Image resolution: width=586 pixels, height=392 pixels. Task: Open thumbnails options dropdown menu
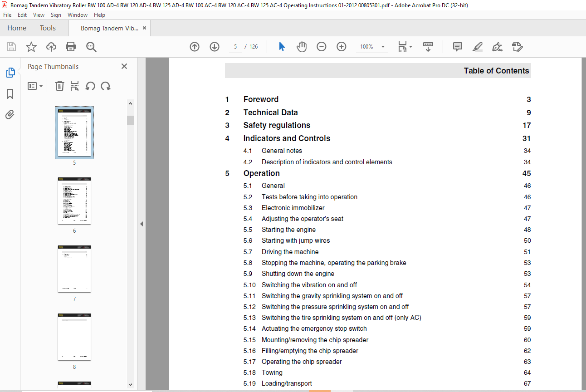coord(35,86)
